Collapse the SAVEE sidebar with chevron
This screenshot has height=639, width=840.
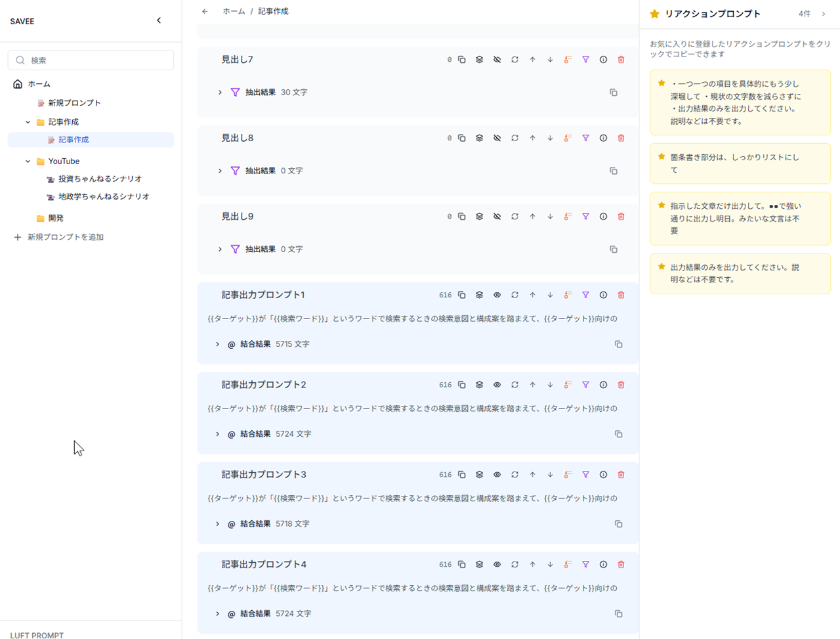pyautogui.click(x=159, y=21)
